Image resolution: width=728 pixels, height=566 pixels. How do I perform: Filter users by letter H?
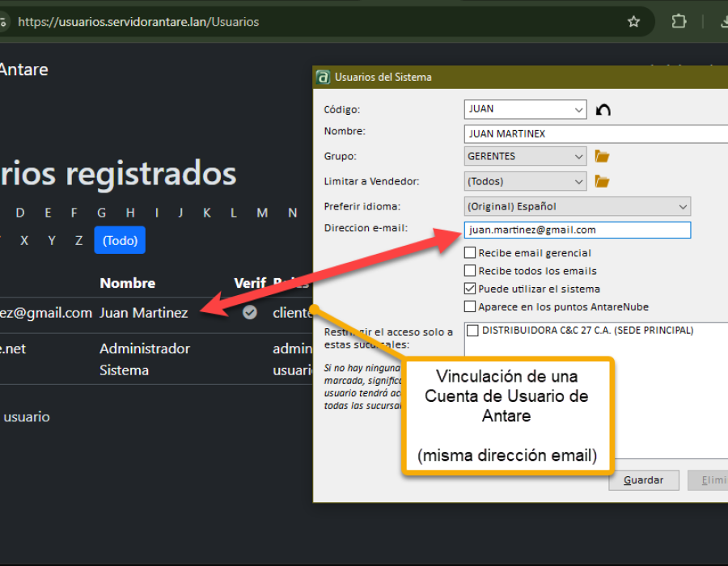(130, 213)
